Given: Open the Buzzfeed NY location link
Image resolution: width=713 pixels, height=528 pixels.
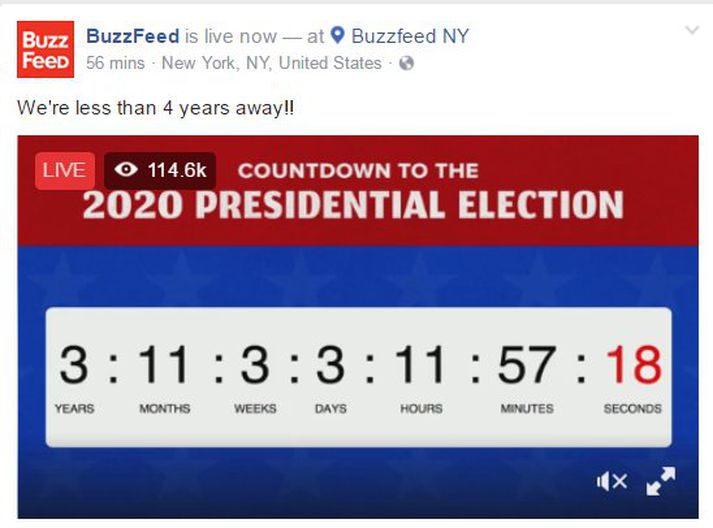Looking at the screenshot, I should coord(410,36).
